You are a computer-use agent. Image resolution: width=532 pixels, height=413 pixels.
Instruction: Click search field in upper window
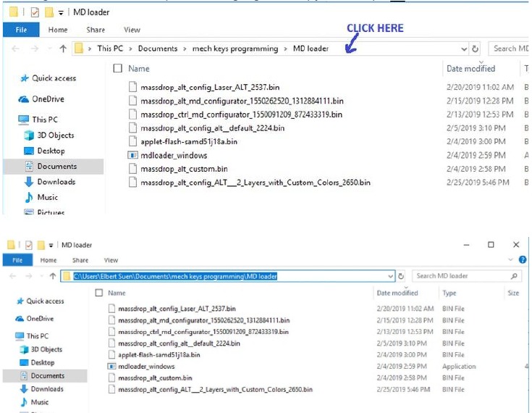coord(510,49)
